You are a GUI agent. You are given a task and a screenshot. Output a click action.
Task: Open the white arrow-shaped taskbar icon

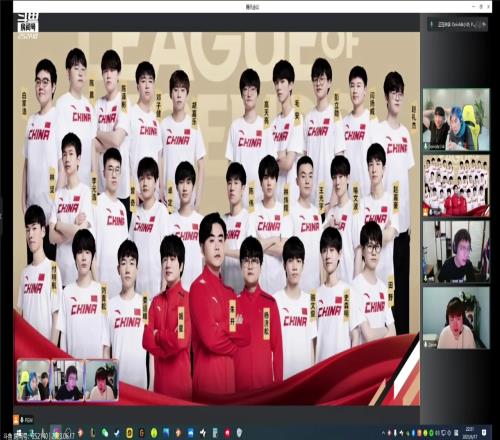[203, 433]
